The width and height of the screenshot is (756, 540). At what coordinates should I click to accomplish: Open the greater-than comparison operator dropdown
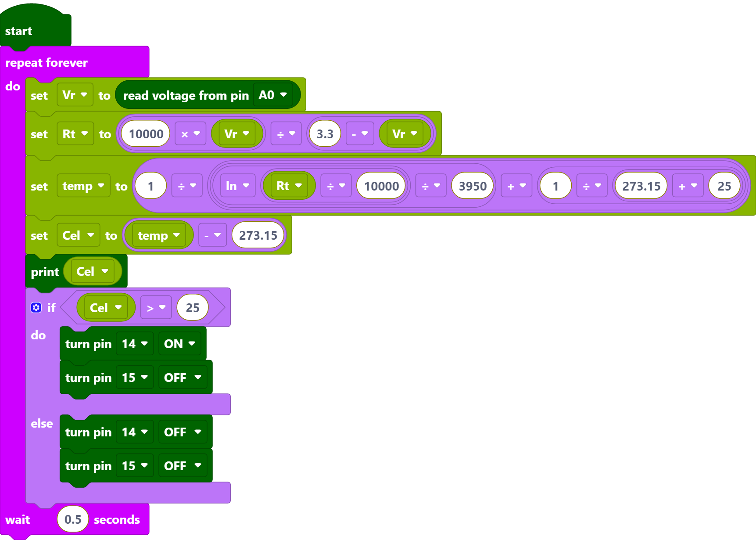tap(156, 308)
